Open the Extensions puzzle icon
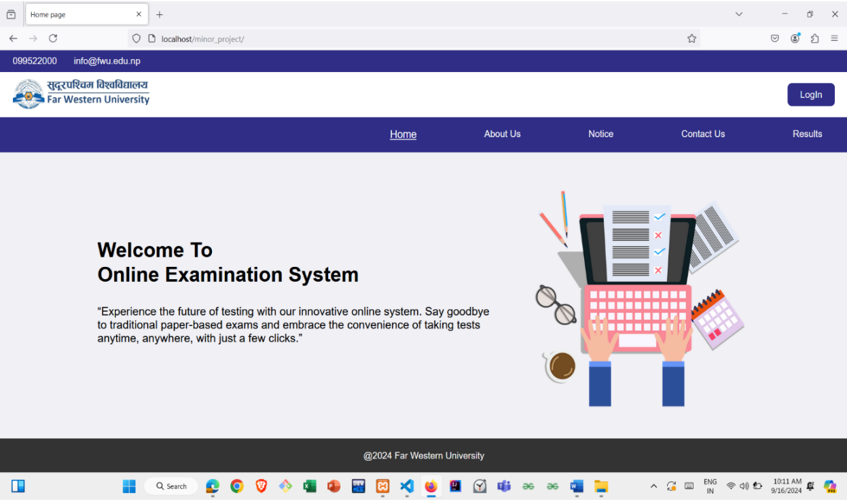Screen dimensions: 847x504 (x=814, y=39)
